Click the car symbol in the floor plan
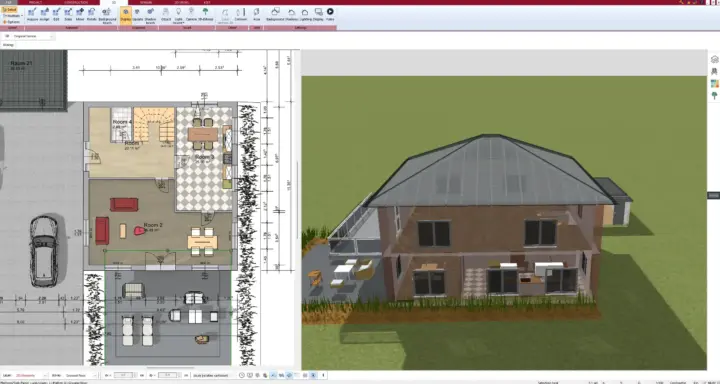 [44, 251]
